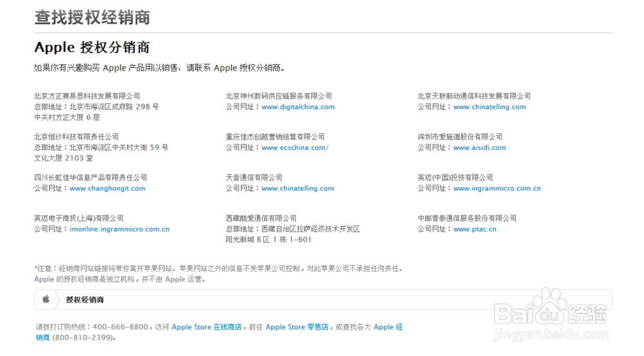
Task: Select the line Apple 的授权经销商是独立机构
Action: coord(120,279)
